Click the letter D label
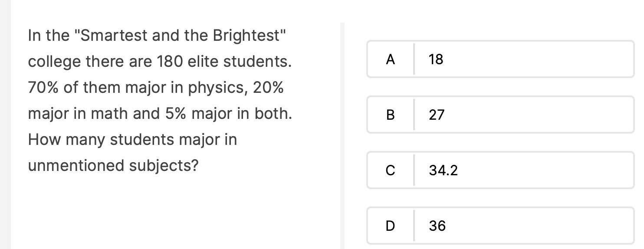 [x=390, y=226]
